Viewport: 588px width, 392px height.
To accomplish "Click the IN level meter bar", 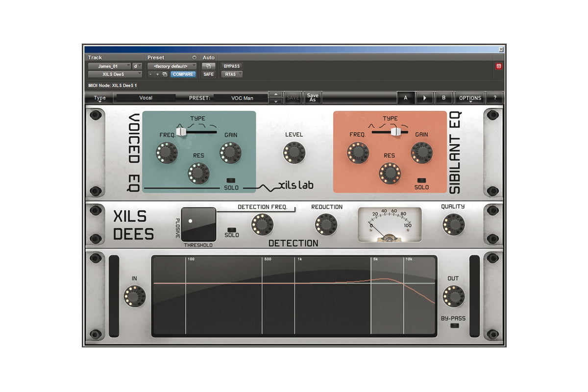I will [x=114, y=296].
